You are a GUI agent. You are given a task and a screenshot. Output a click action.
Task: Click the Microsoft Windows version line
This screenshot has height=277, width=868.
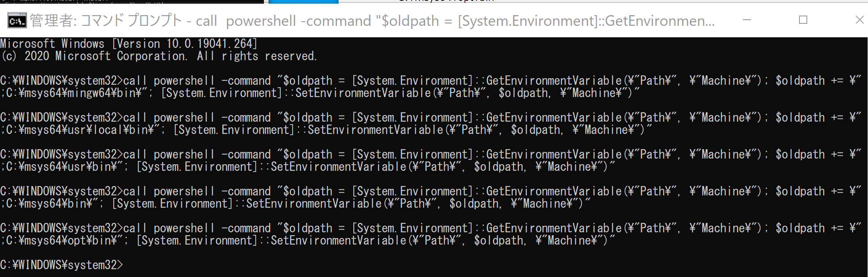click(127, 43)
